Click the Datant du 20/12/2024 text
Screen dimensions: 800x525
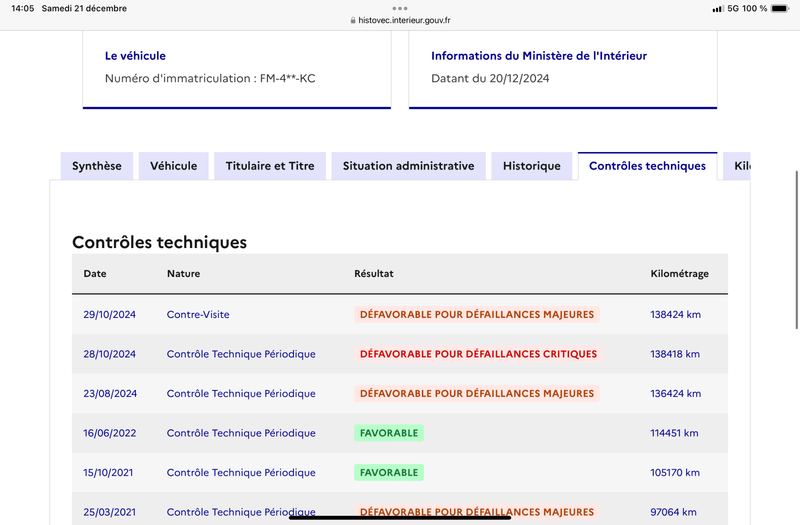(x=490, y=78)
